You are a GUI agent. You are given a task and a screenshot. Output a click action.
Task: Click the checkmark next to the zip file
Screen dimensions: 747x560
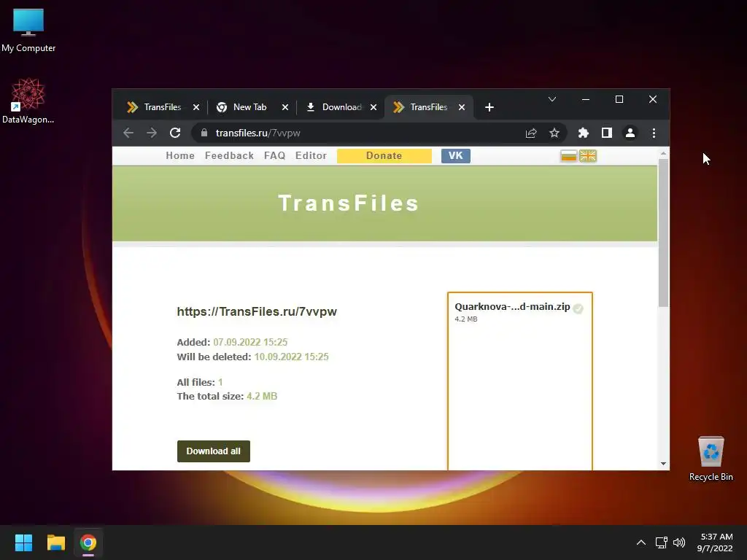coord(578,308)
